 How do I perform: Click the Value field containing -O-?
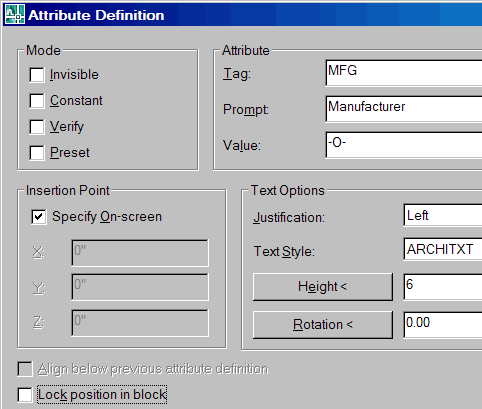pos(404,145)
